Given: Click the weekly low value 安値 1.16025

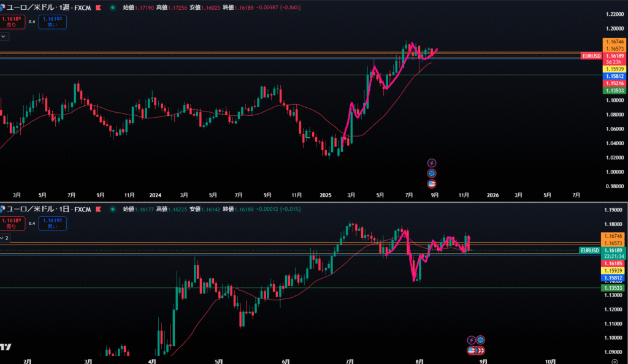Looking at the screenshot, I should (205, 7).
